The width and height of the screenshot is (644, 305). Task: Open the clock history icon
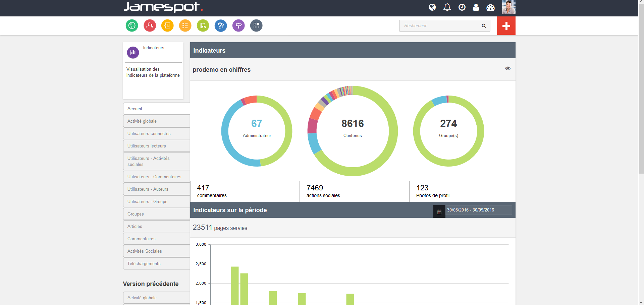coord(462,7)
